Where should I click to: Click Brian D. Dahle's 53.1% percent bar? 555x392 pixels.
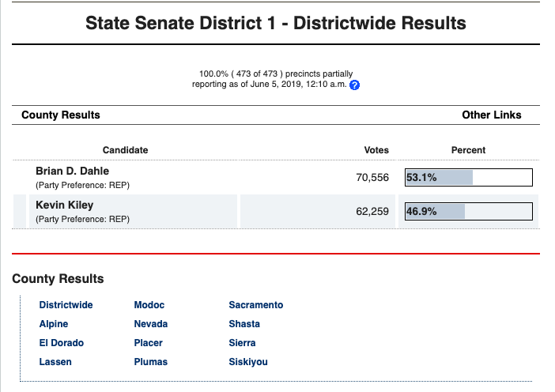[468, 178]
